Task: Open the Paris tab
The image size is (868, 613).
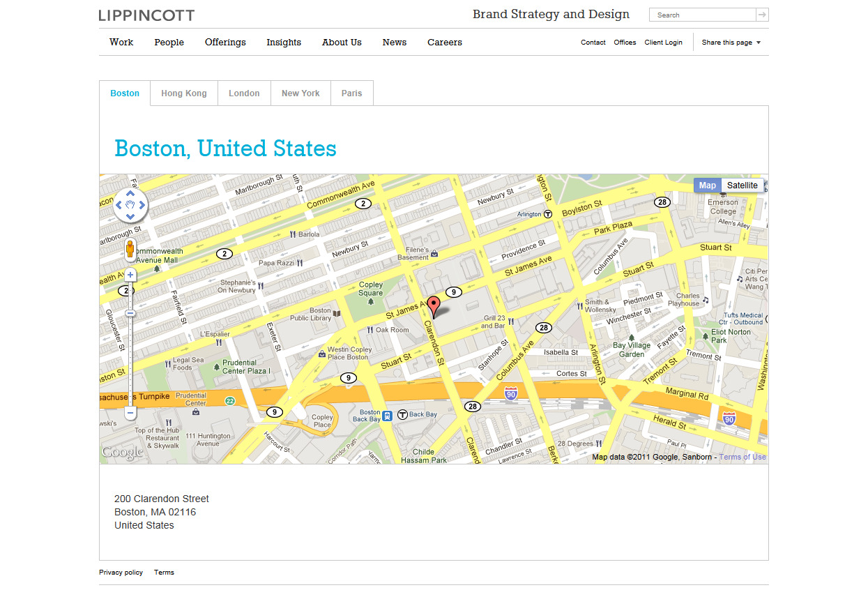Action: pos(352,93)
